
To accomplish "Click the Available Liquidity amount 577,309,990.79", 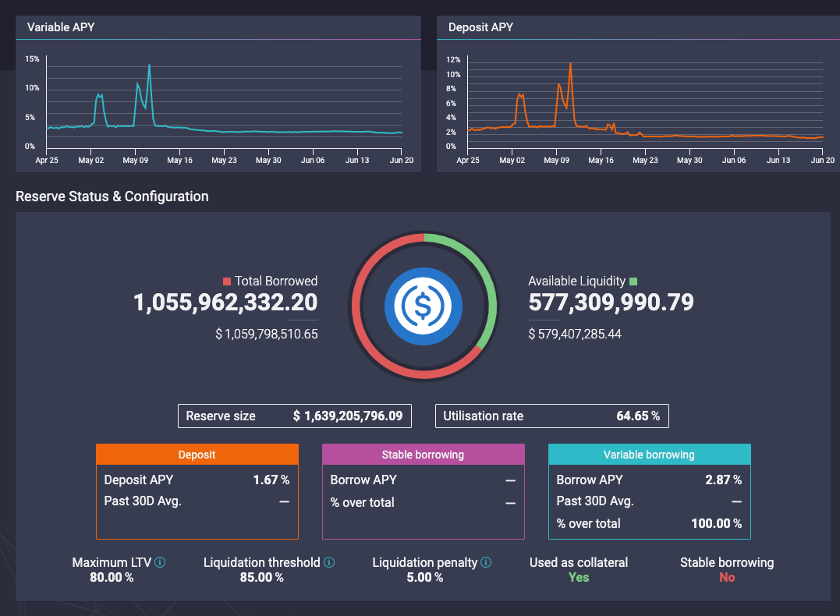I will coord(611,303).
